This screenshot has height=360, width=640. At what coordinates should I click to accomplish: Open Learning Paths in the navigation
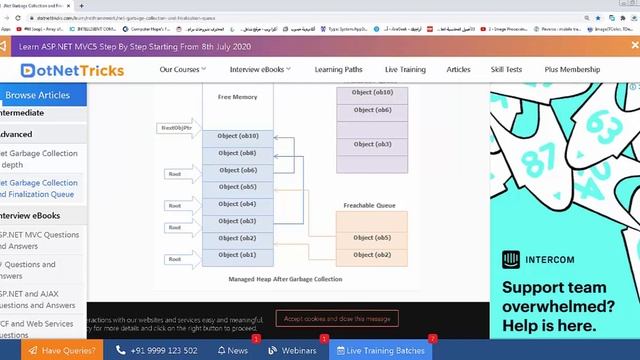[338, 69]
